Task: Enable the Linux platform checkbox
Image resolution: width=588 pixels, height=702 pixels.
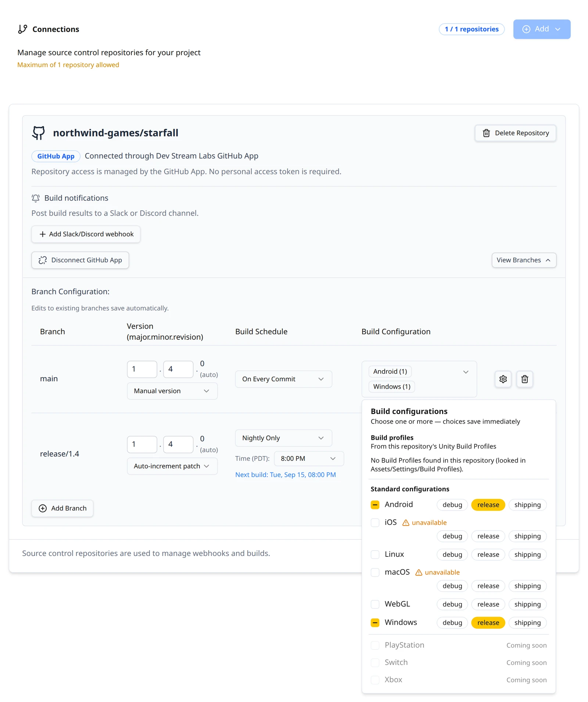Action: pyautogui.click(x=375, y=554)
